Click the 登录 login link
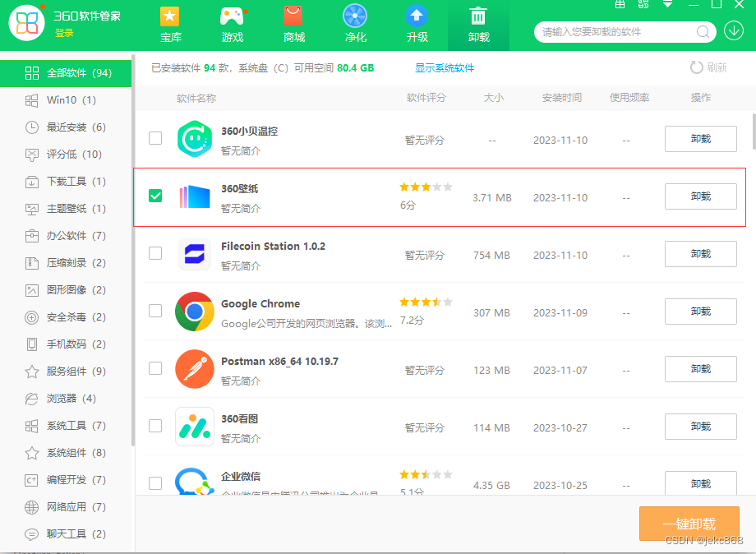 pyautogui.click(x=64, y=33)
